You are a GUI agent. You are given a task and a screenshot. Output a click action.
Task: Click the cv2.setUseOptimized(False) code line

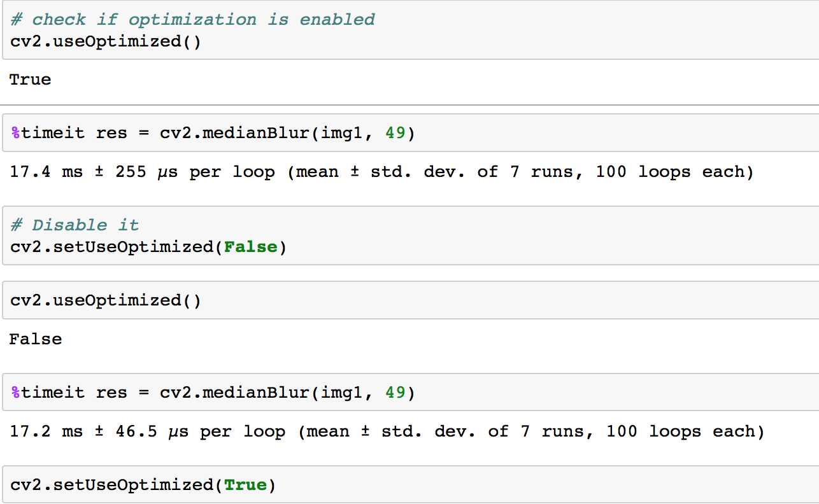(148, 247)
